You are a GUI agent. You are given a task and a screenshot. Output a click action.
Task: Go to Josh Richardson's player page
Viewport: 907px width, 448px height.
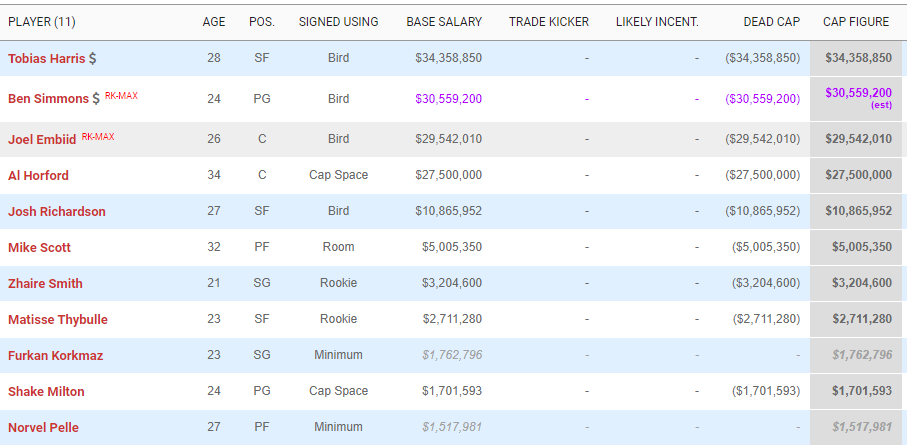pyautogui.click(x=56, y=212)
